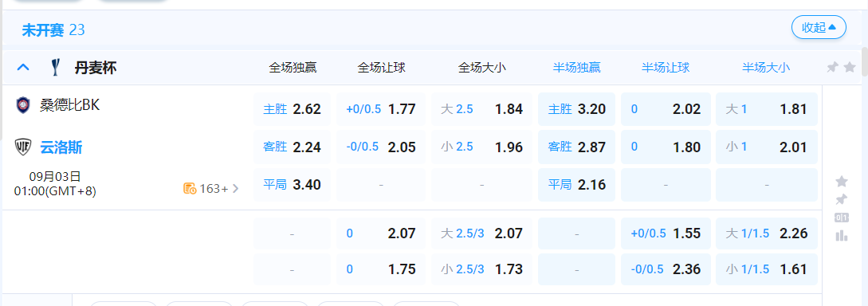Viewport: 868px width, 306px height.
Task: Select the 全场让球 column header
Action: pos(382,68)
